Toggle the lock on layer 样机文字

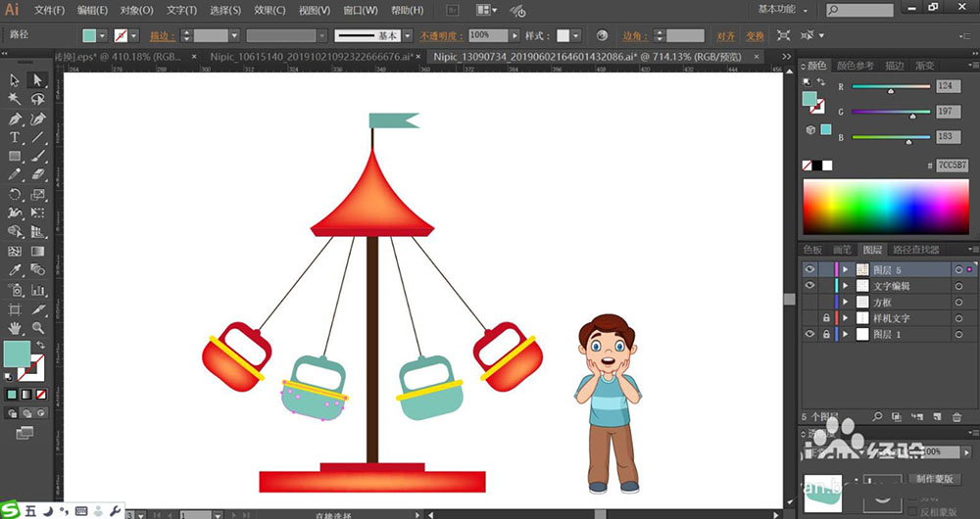point(826,318)
